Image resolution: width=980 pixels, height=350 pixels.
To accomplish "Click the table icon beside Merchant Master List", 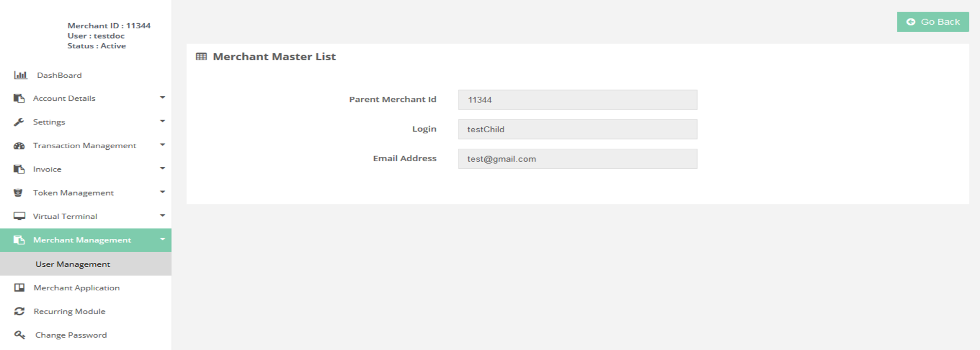I will pos(201,57).
